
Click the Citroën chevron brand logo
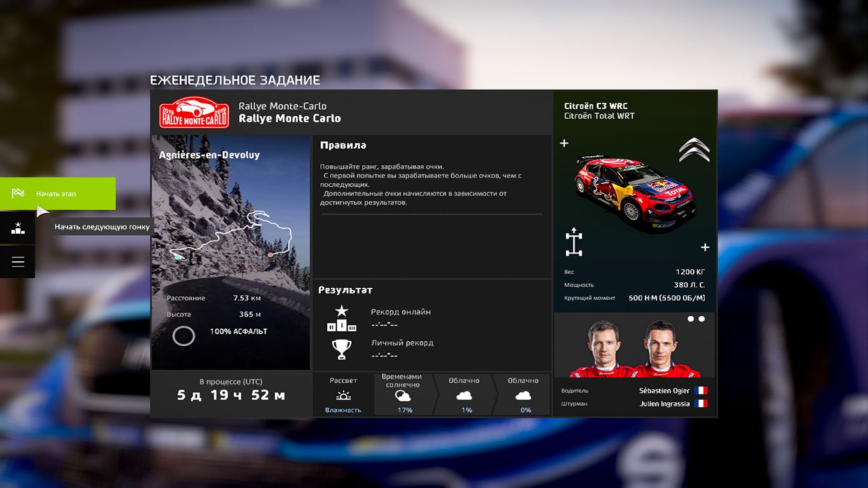click(694, 150)
